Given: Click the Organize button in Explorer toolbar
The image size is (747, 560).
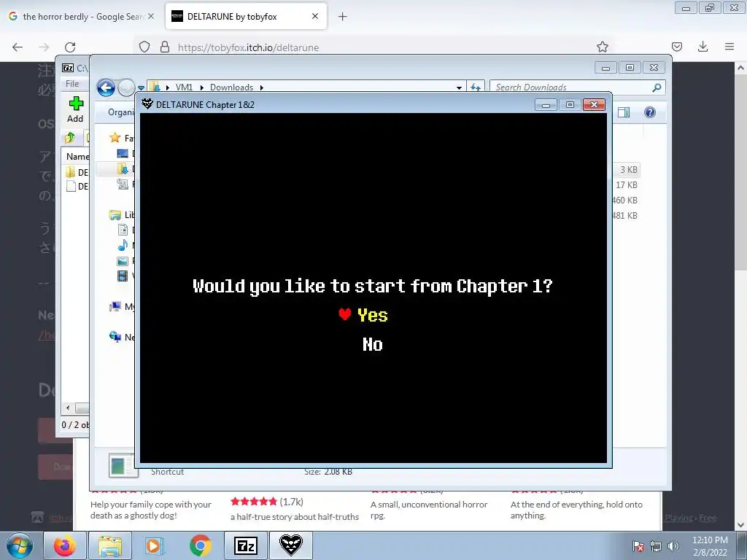Looking at the screenshot, I should tap(120, 112).
